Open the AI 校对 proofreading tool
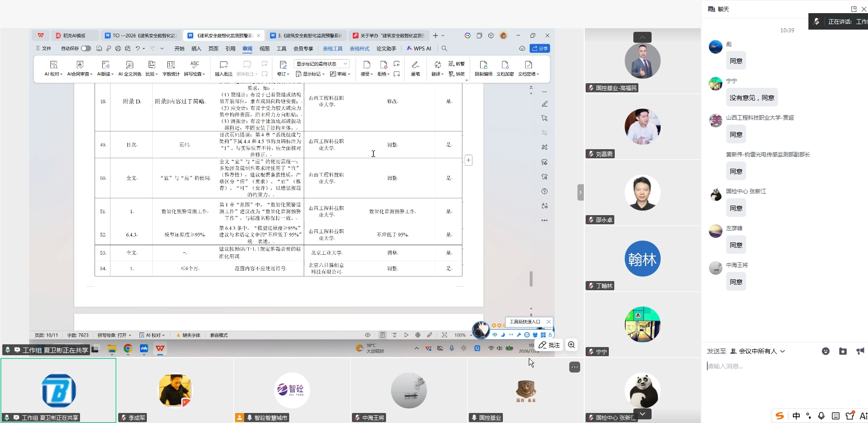Image resolution: width=868 pixels, height=423 pixels. pos(54,68)
